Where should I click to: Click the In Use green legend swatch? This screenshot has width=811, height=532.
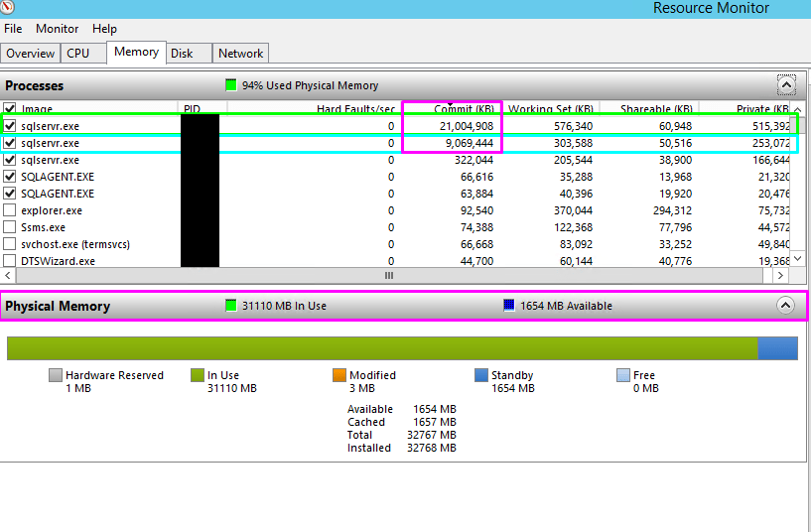tap(198, 375)
